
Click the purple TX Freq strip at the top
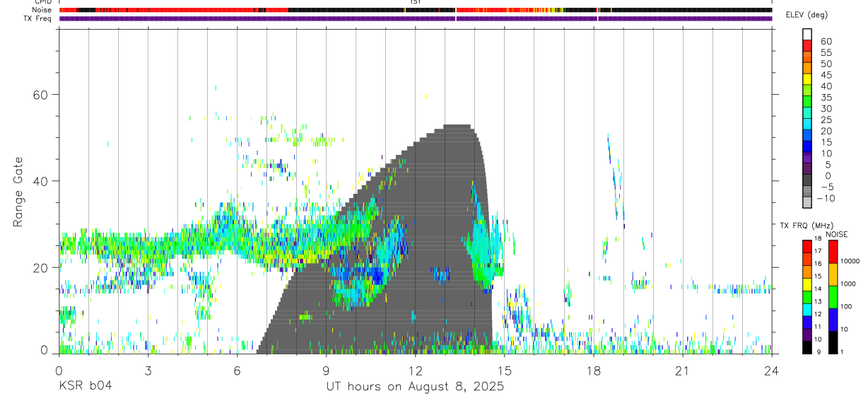coord(415,18)
